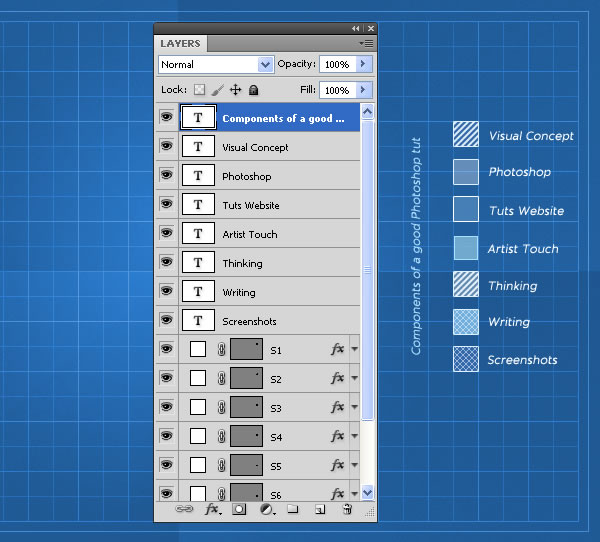This screenshot has height=542, width=600.
Task: Toggle visibility of the Writing layer
Action: 166,291
